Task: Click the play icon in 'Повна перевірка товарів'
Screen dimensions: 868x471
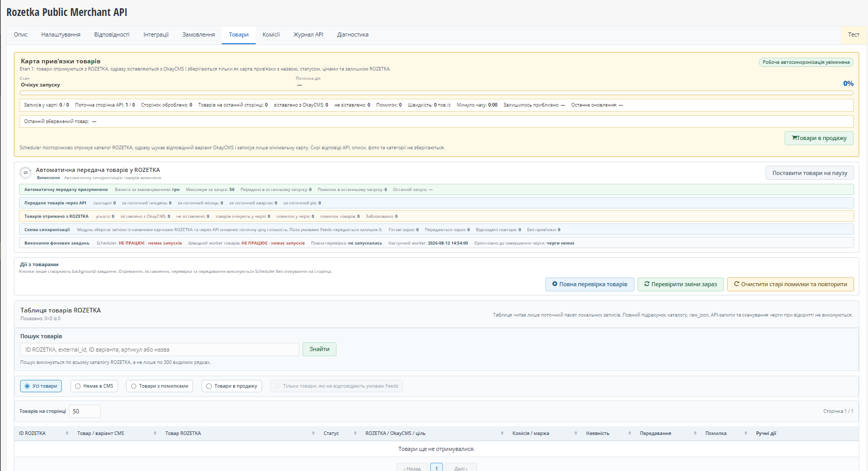Action: coord(555,284)
